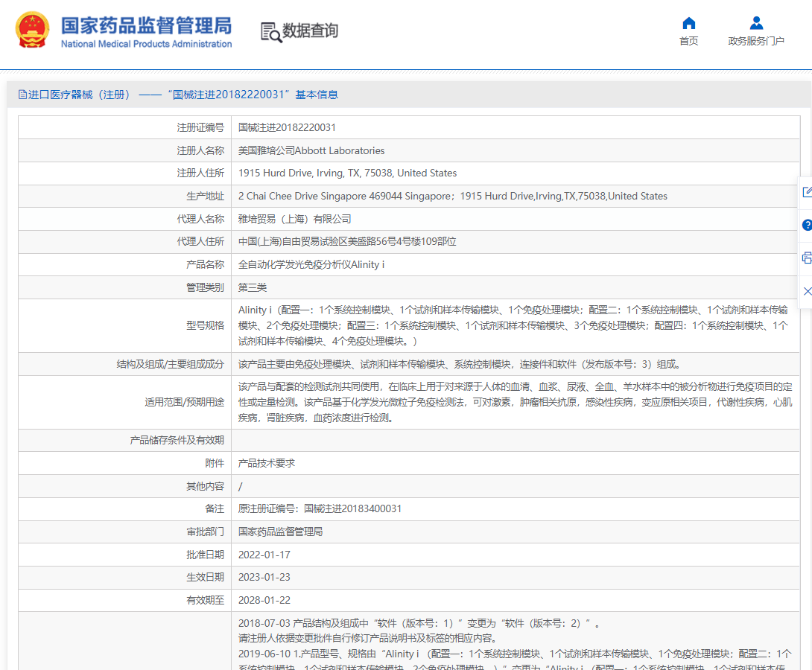Click the 数据查询 heading text

[310, 31]
